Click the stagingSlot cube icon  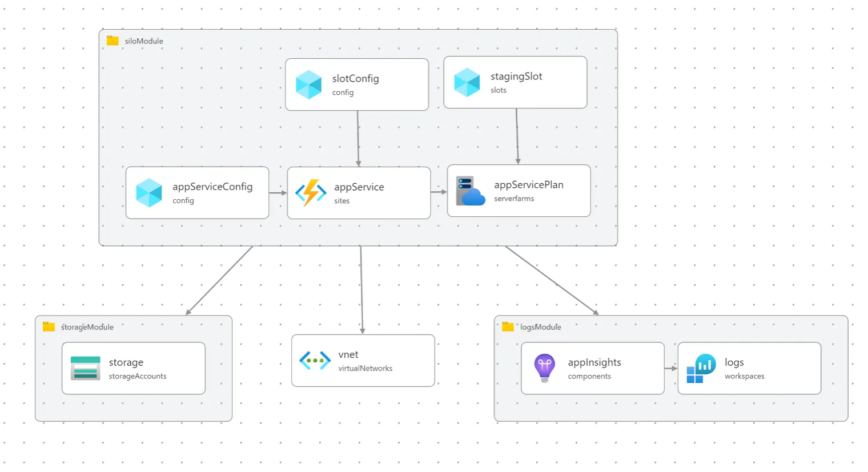click(x=467, y=82)
